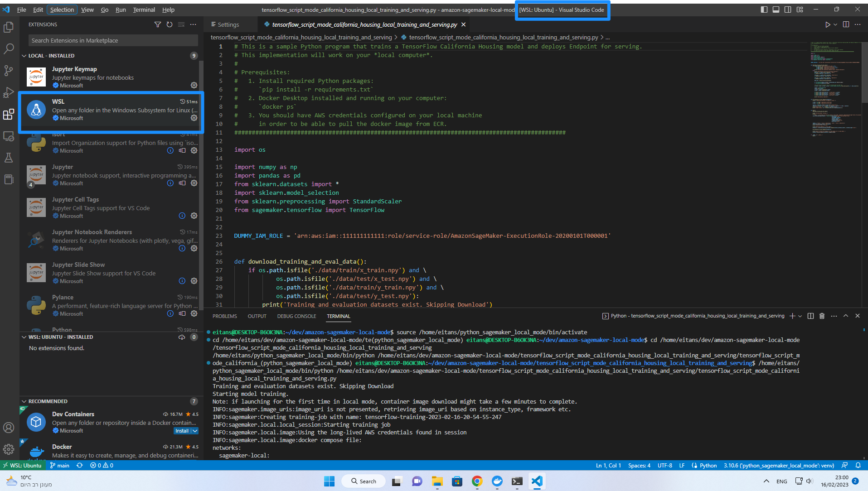Screen dimensions: 868x491
Task: Run Python file with play button
Action: pyautogui.click(x=828, y=24)
